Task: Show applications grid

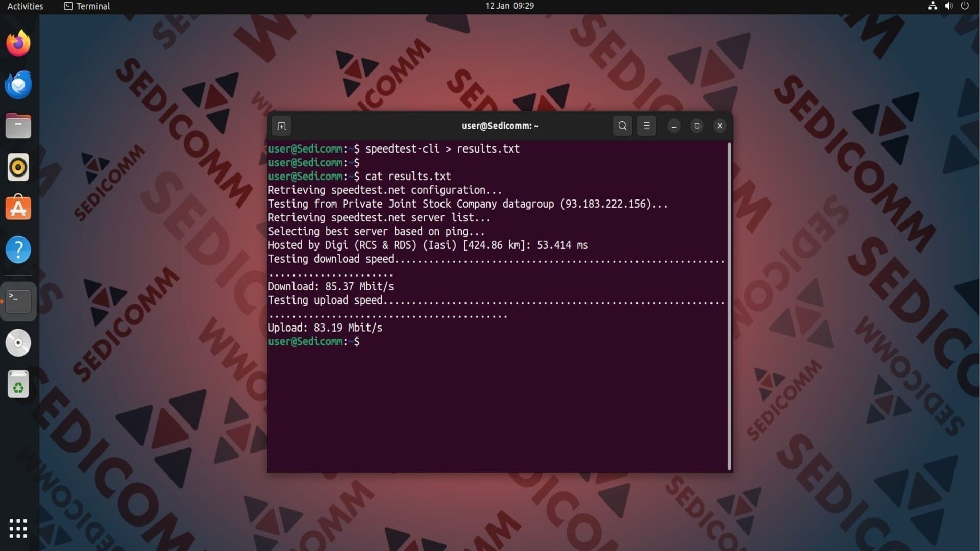Action: [x=18, y=529]
